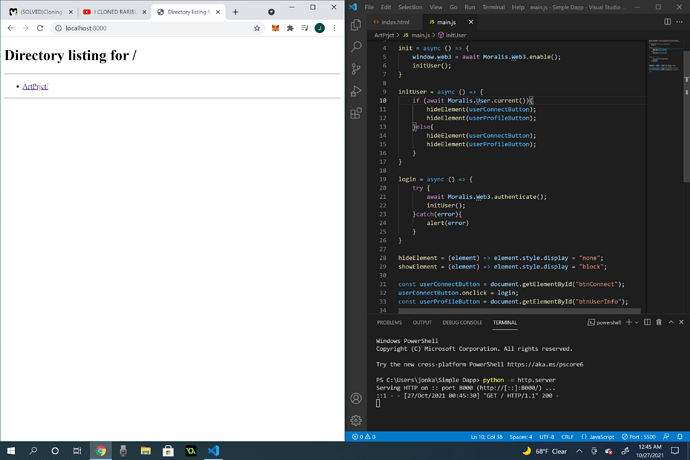Click Spaces: 4 indentation setting

521,437
